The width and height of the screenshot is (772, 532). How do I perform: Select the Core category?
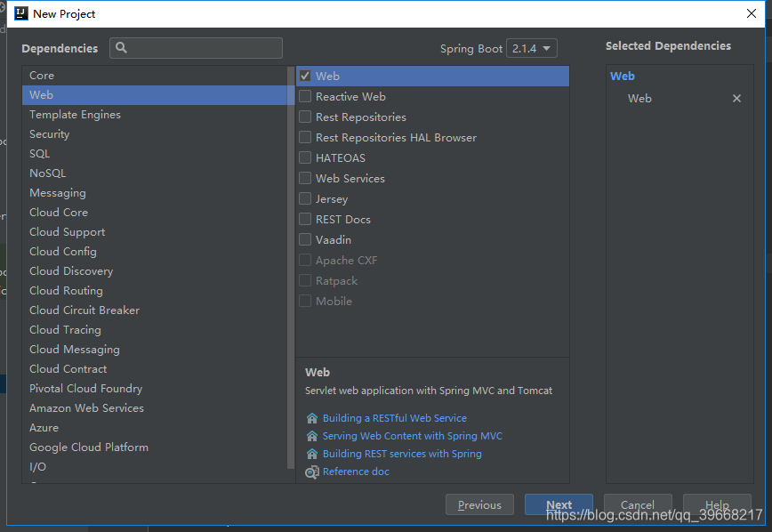155,76
